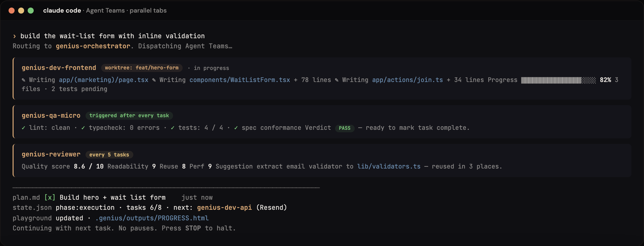The width and height of the screenshot is (644, 246).
Task: Click the 'Agent Teams · parallel tabs' subtitle
Action: [126, 11]
